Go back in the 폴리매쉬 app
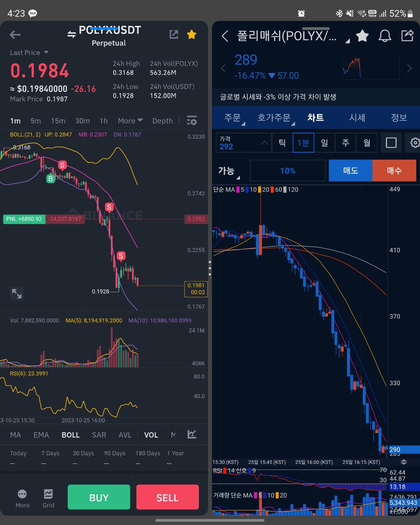Screen dimensions: 420x525 point(225,36)
